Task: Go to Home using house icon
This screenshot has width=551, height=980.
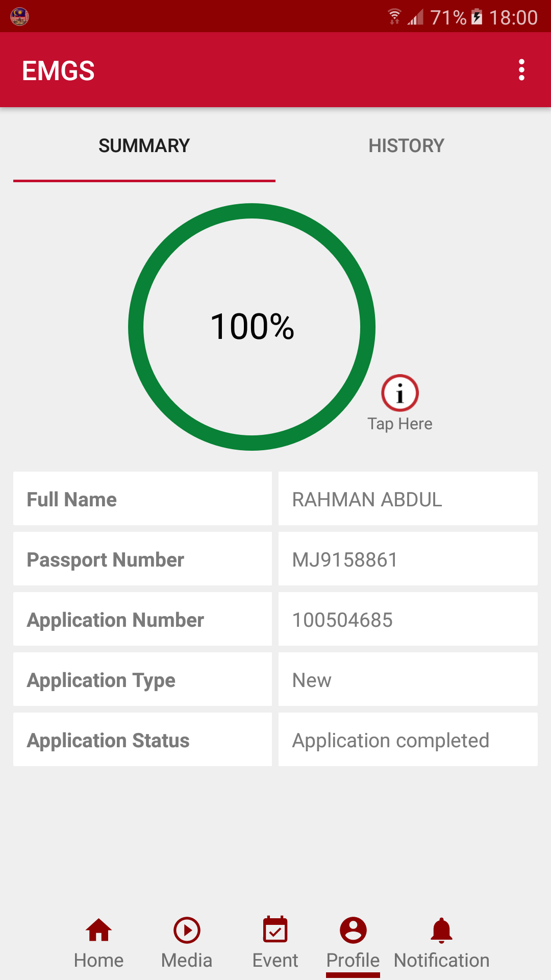Action: tap(98, 930)
